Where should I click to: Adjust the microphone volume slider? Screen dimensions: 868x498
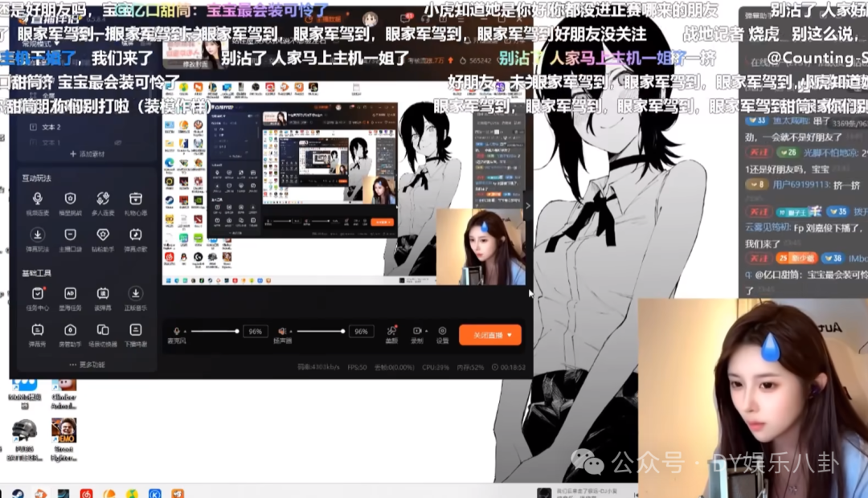[x=215, y=331]
